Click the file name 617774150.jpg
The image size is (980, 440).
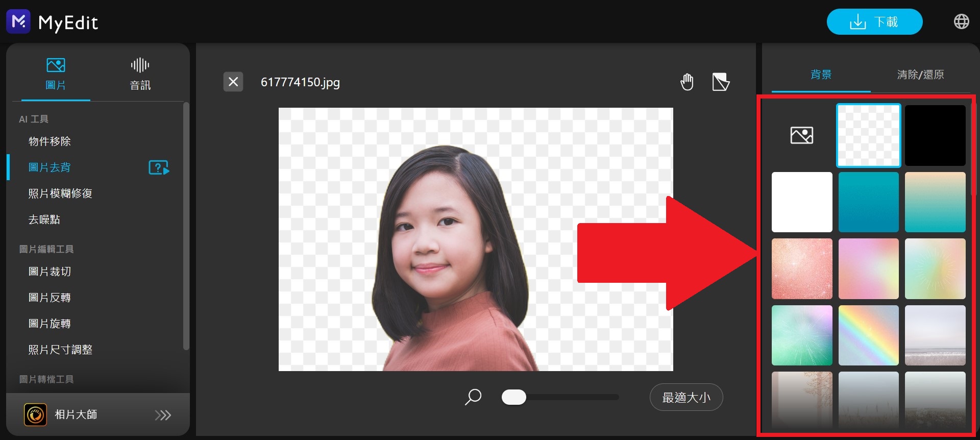click(x=300, y=82)
